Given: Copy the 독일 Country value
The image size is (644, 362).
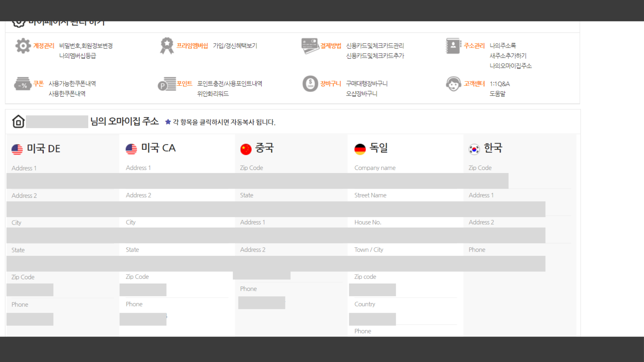Looking at the screenshot, I should click(372, 319).
